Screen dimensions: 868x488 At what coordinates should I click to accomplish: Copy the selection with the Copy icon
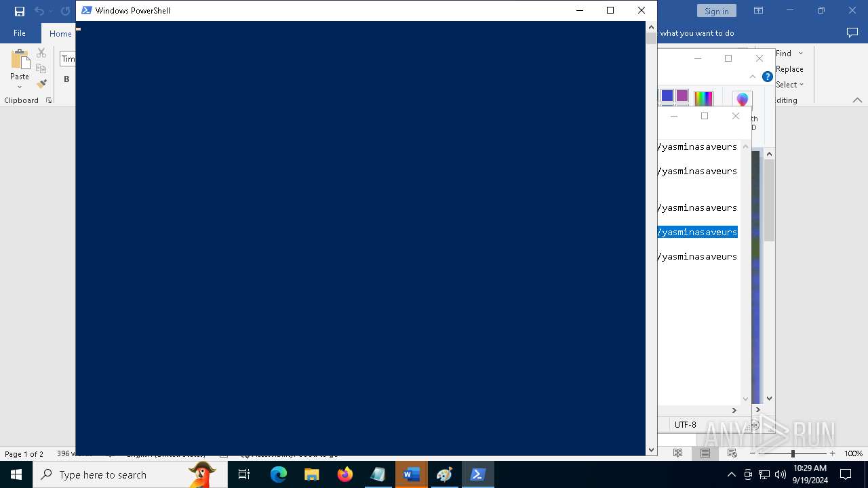[41, 68]
